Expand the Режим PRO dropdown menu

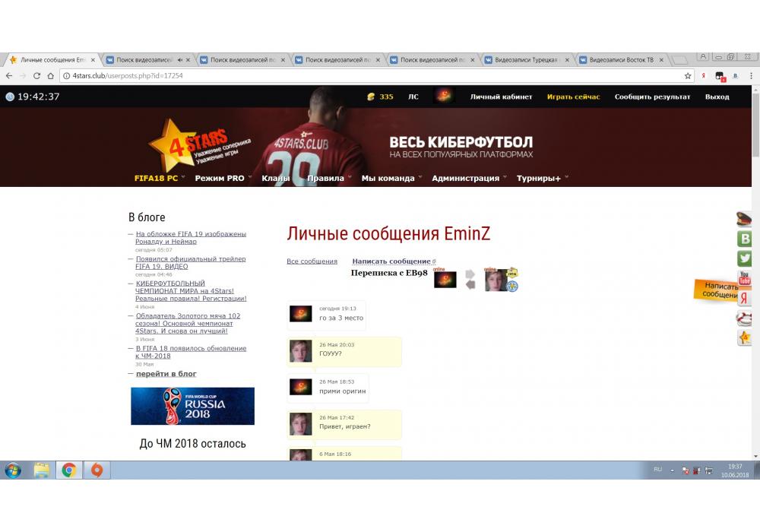pos(223,178)
